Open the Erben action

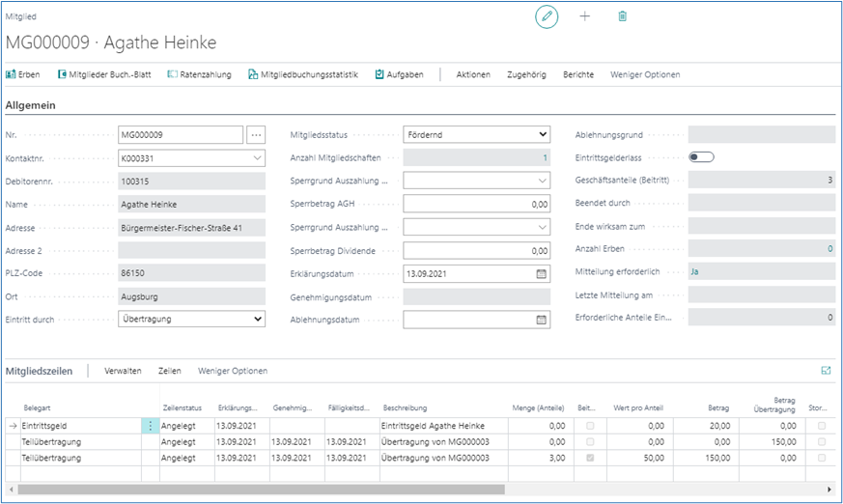point(23,74)
